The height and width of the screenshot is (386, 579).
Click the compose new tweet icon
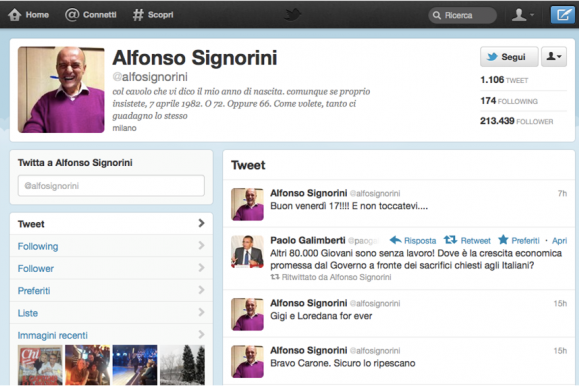(562, 15)
